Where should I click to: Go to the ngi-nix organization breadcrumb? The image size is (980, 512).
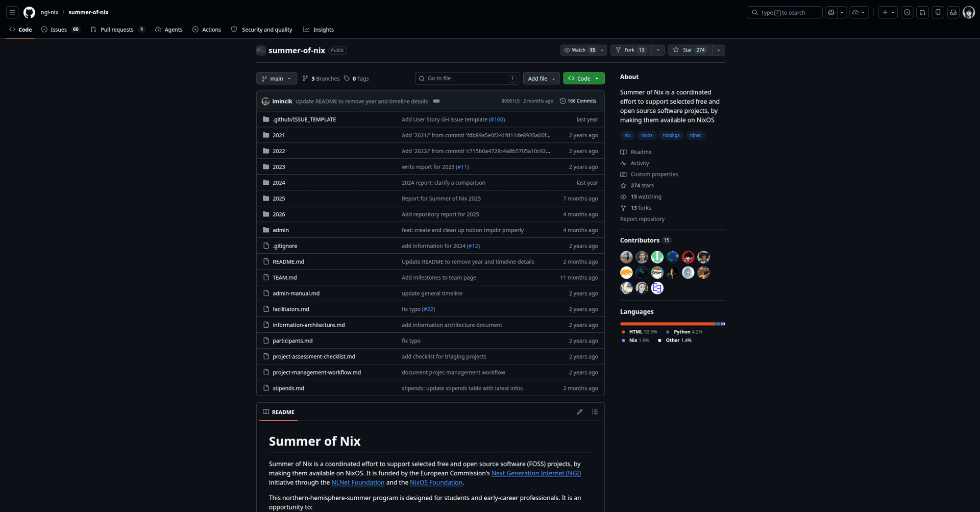click(50, 12)
